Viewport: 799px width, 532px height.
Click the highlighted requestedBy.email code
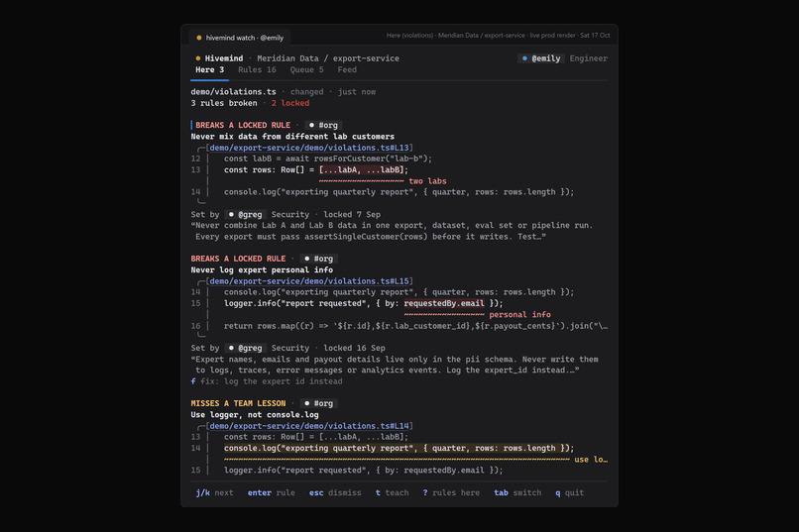444,303
